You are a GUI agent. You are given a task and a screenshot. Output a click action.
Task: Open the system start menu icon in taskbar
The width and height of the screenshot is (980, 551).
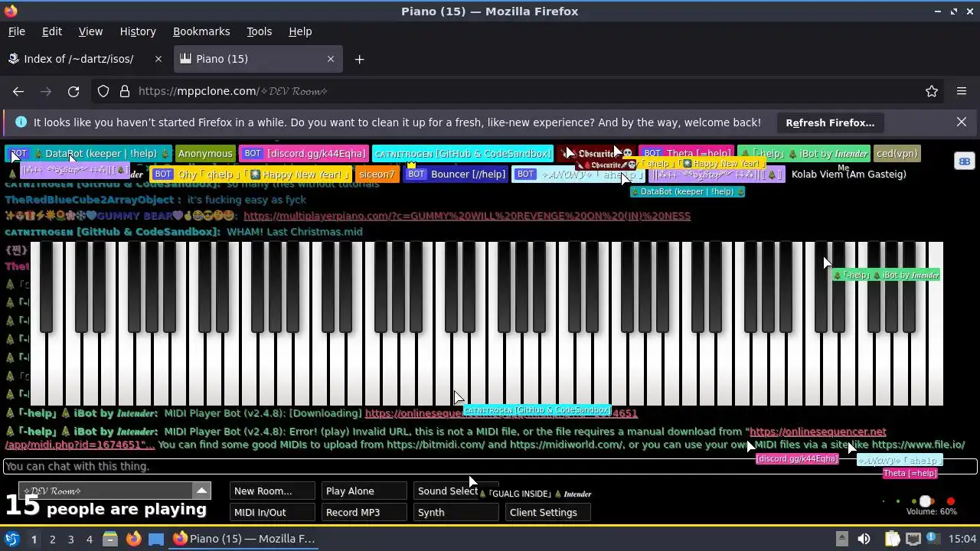[11, 539]
